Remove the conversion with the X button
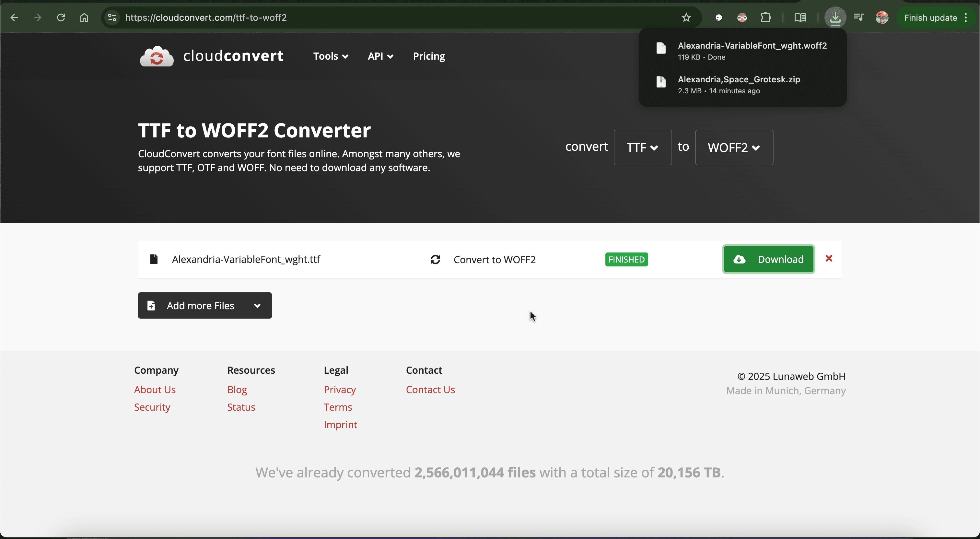 click(829, 258)
